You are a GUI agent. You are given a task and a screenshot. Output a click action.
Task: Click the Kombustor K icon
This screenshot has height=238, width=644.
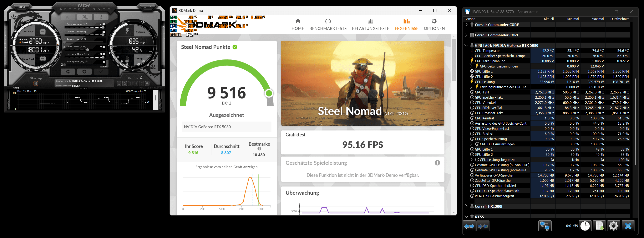(68, 17)
